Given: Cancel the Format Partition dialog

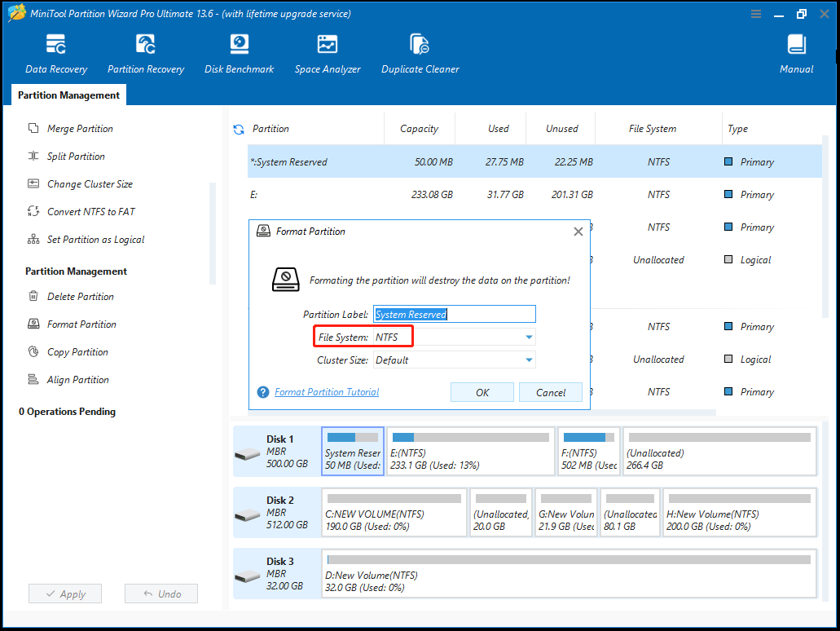Looking at the screenshot, I should 551,392.
